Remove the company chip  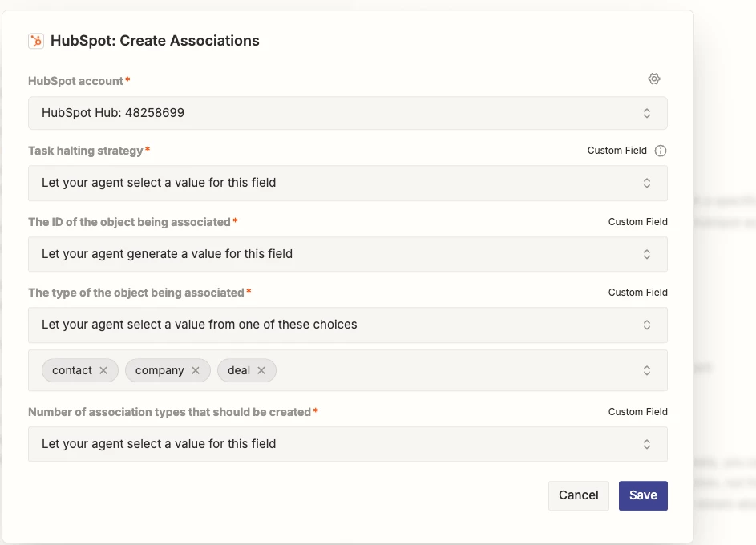pos(196,370)
